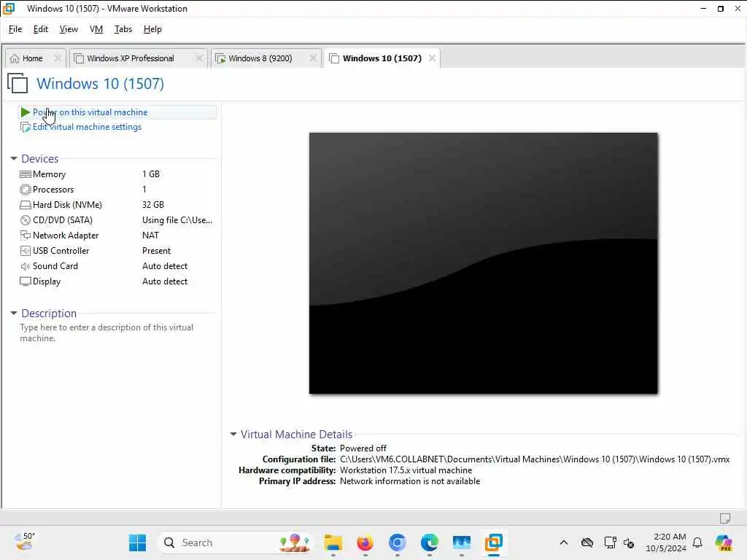Open the clock showing 2:20 AM

tap(666, 542)
